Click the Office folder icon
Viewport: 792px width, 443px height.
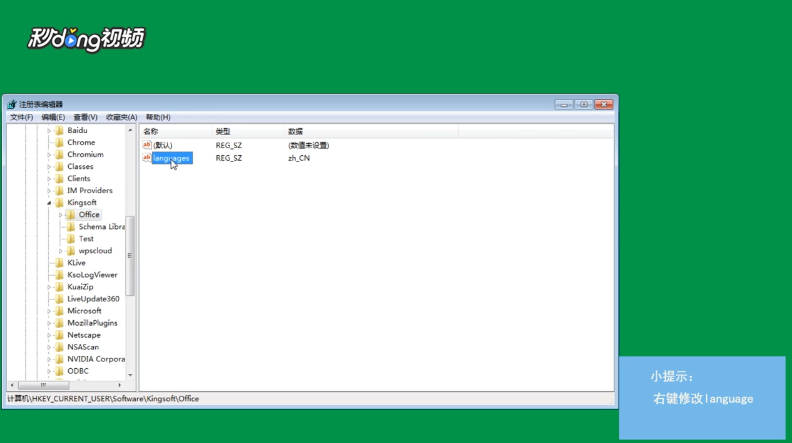[71, 215]
